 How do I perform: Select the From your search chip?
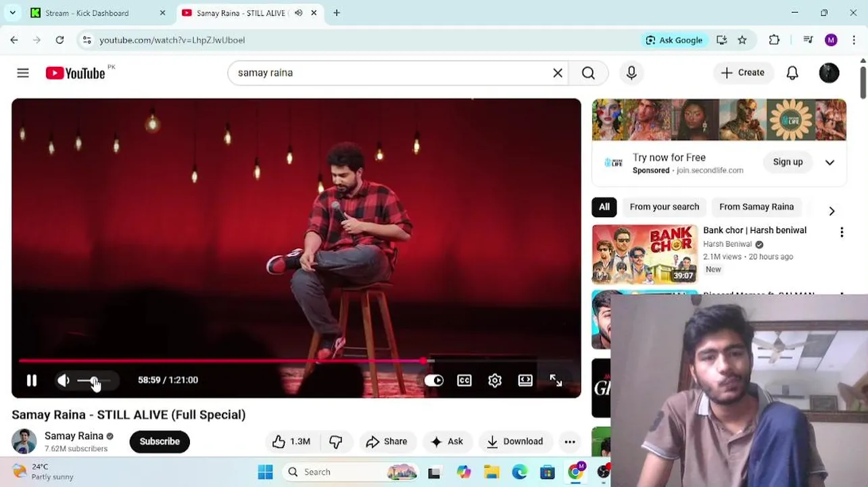pos(665,207)
